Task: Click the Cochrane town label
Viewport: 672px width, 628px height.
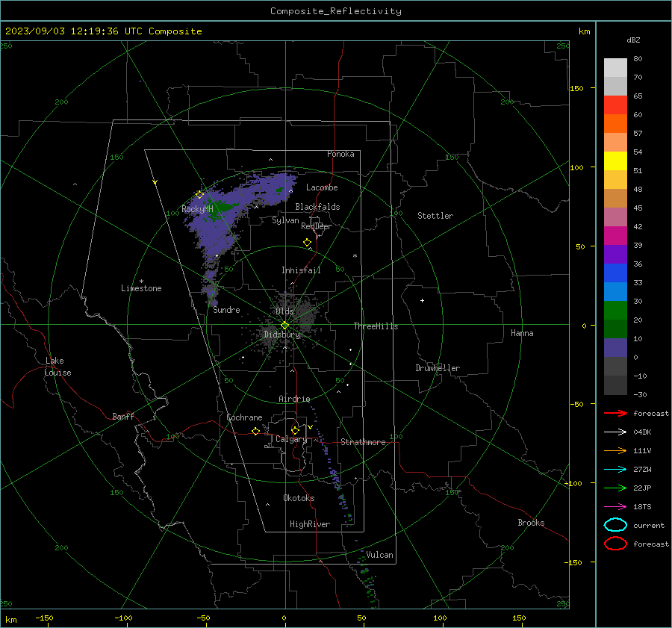Action: point(244,417)
